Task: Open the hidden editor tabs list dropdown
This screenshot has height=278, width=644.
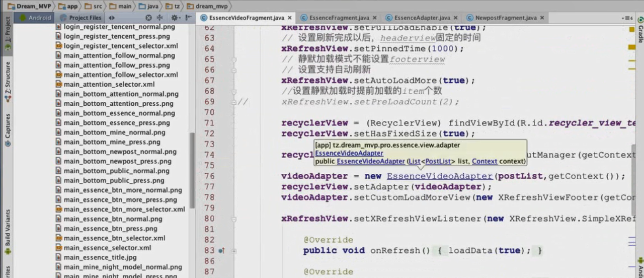Action: click(627, 18)
